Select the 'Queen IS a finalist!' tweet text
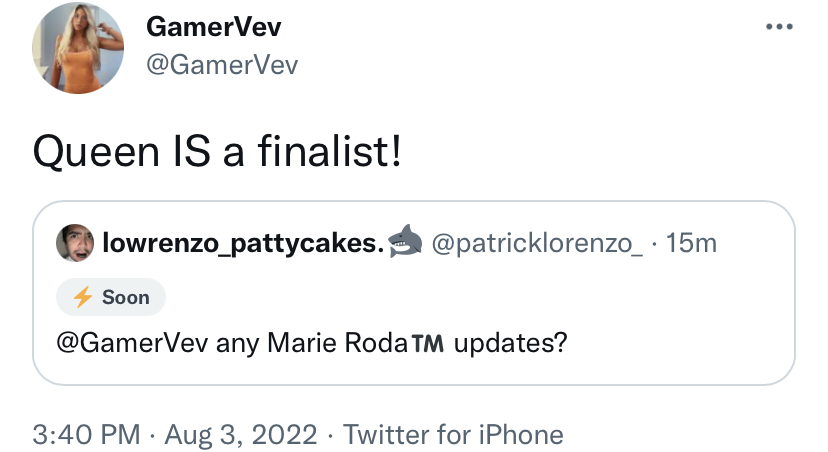 (x=217, y=151)
